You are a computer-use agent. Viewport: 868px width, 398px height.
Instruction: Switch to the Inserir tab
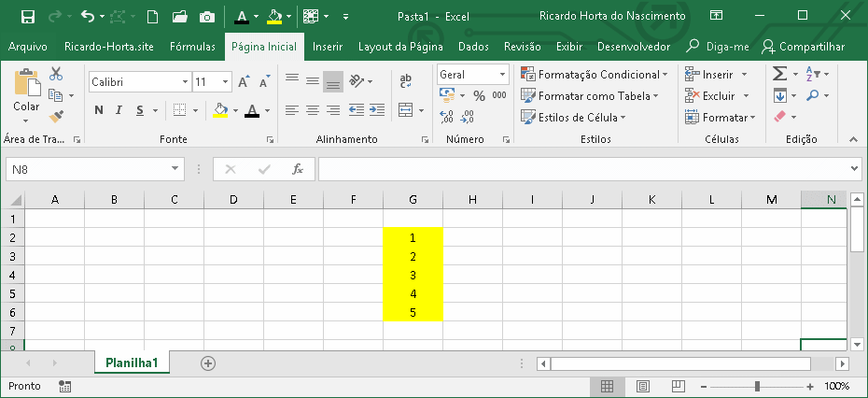[x=328, y=47]
